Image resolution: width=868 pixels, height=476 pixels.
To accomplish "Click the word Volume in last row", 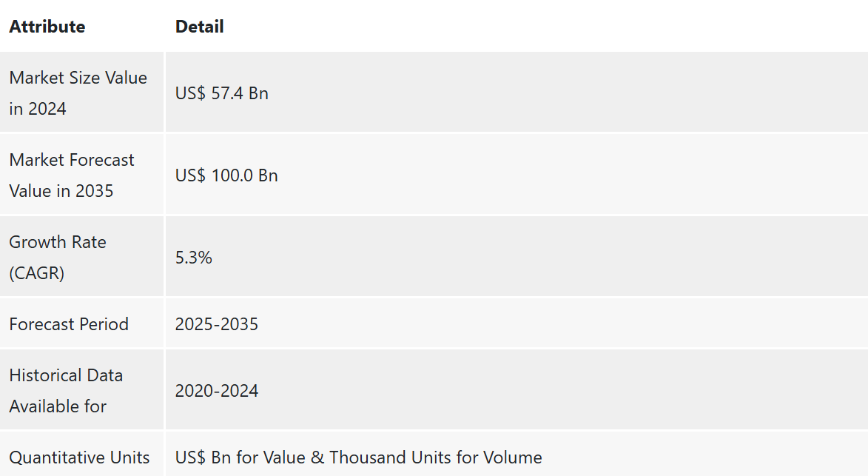I will tap(513, 457).
